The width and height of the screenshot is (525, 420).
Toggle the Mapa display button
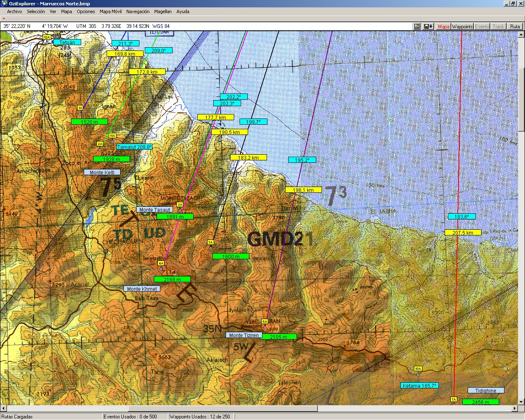coord(443,26)
